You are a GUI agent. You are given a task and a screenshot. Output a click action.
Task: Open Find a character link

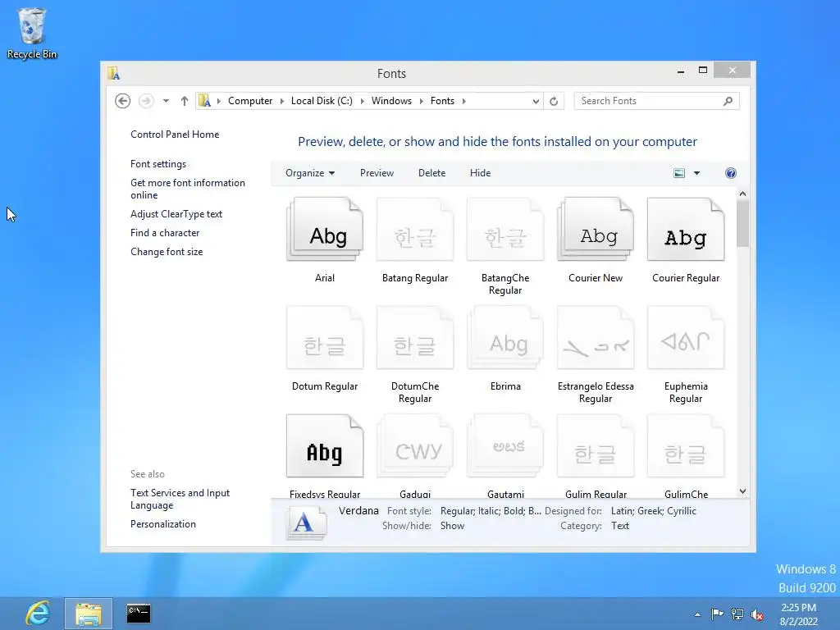pyautogui.click(x=165, y=232)
